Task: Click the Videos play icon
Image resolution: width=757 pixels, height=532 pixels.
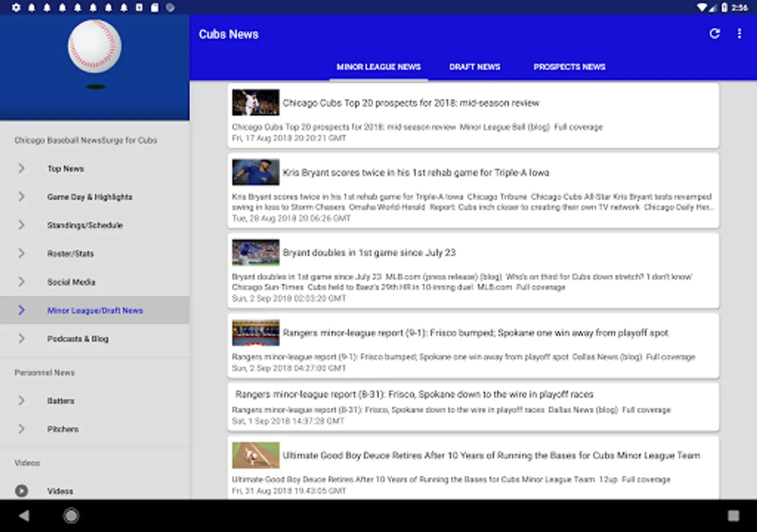Action: pyautogui.click(x=22, y=491)
